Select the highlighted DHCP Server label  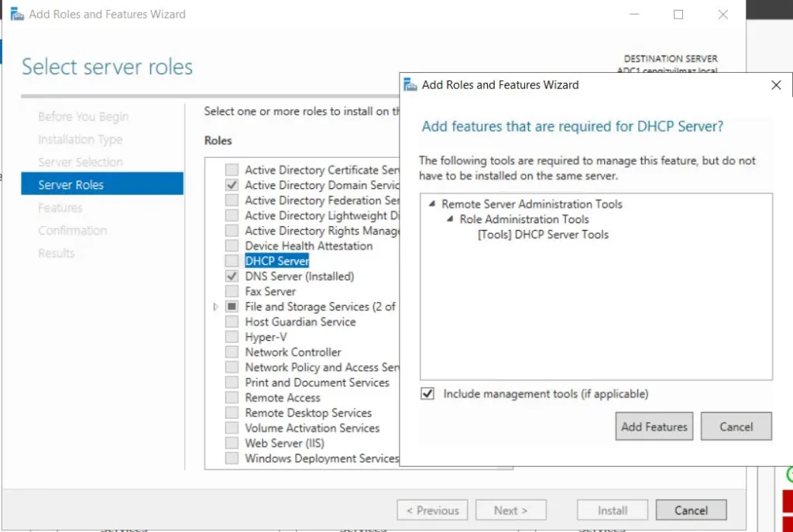click(276, 261)
